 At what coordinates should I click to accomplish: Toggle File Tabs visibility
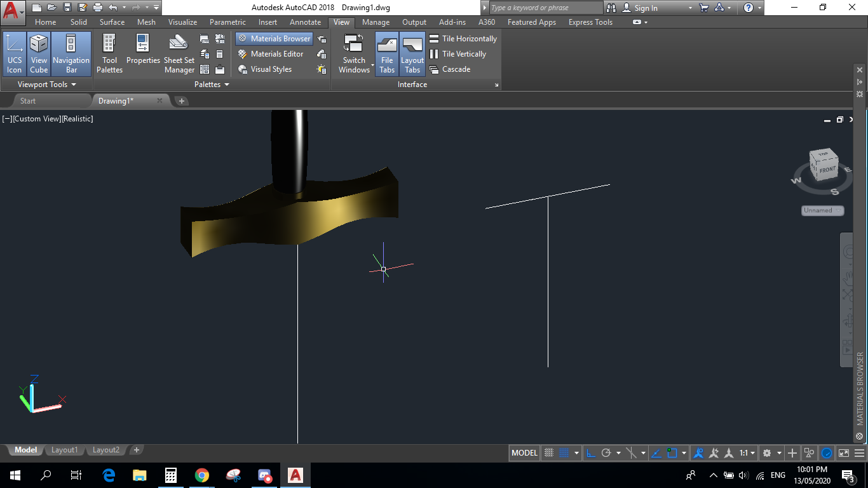(x=387, y=54)
